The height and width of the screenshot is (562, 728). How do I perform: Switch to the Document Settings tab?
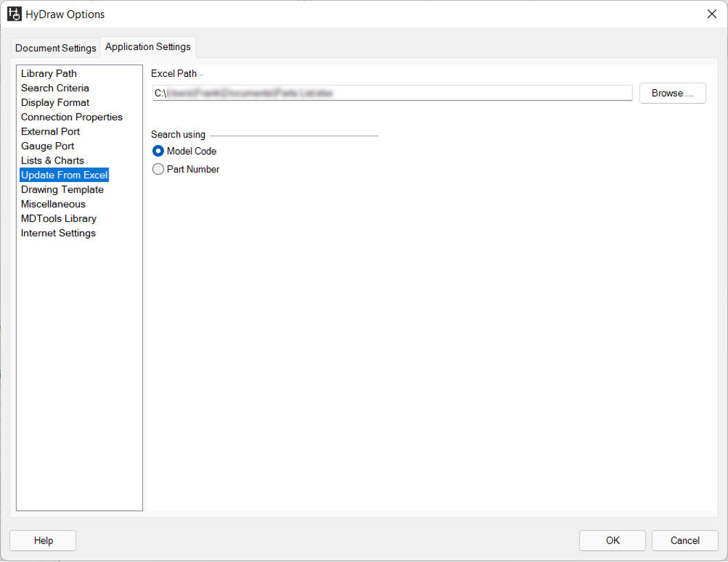(x=55, y=47)
